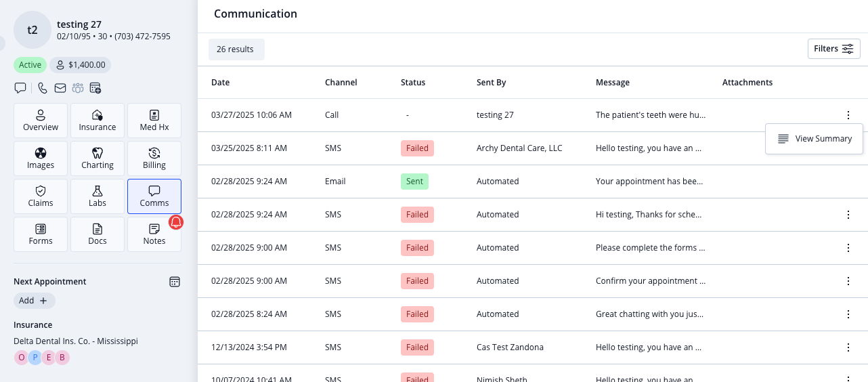Go to the Claims section

[x=41, y=196]
